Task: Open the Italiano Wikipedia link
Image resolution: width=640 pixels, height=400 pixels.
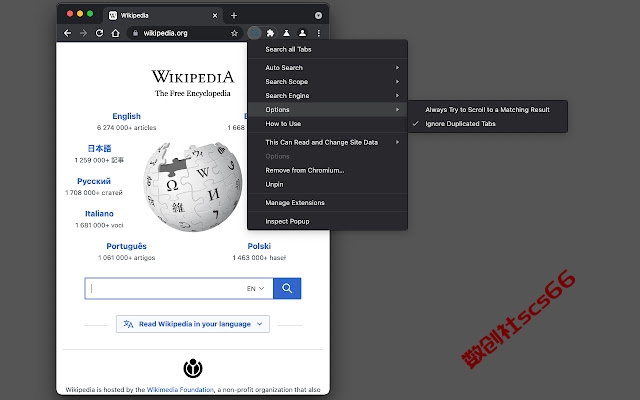Action: 99,213
